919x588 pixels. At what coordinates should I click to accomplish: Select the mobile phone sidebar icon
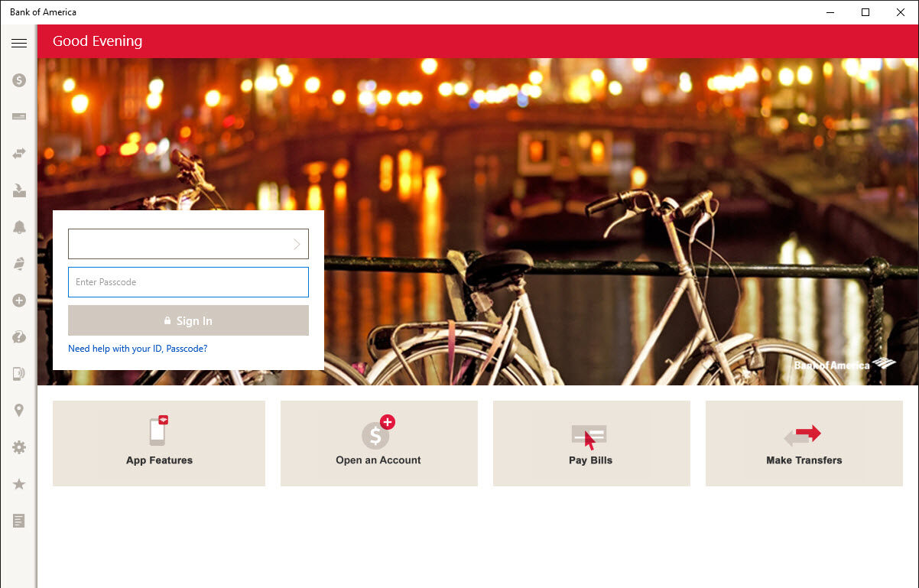coord(19,374)
